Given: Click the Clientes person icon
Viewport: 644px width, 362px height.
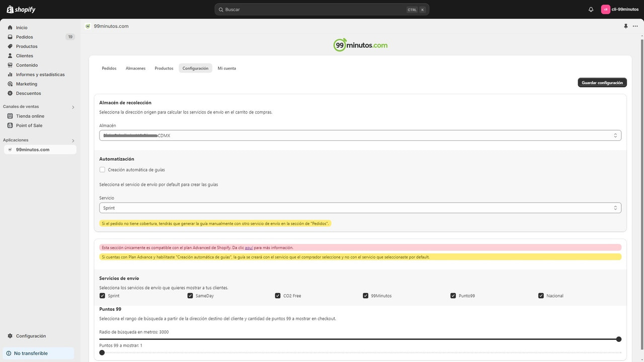Looking at the screenshot, I should click(10, 56).
